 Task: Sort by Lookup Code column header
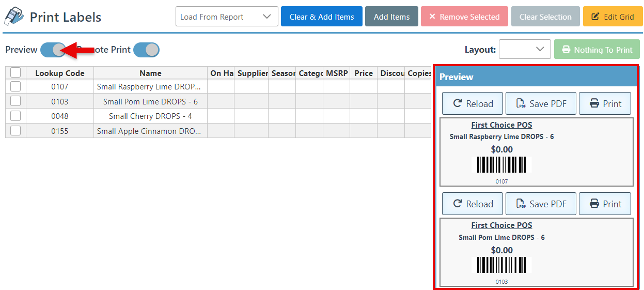click(59, 73)
